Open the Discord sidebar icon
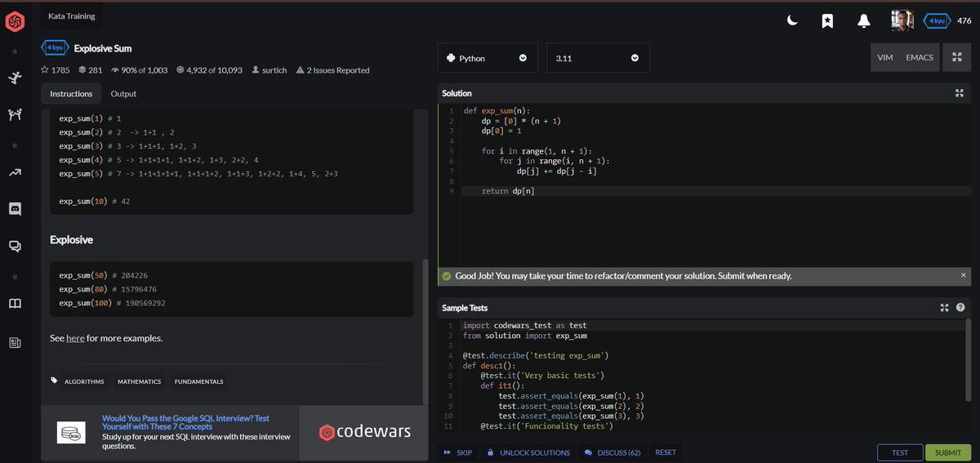 coord(15,209)
